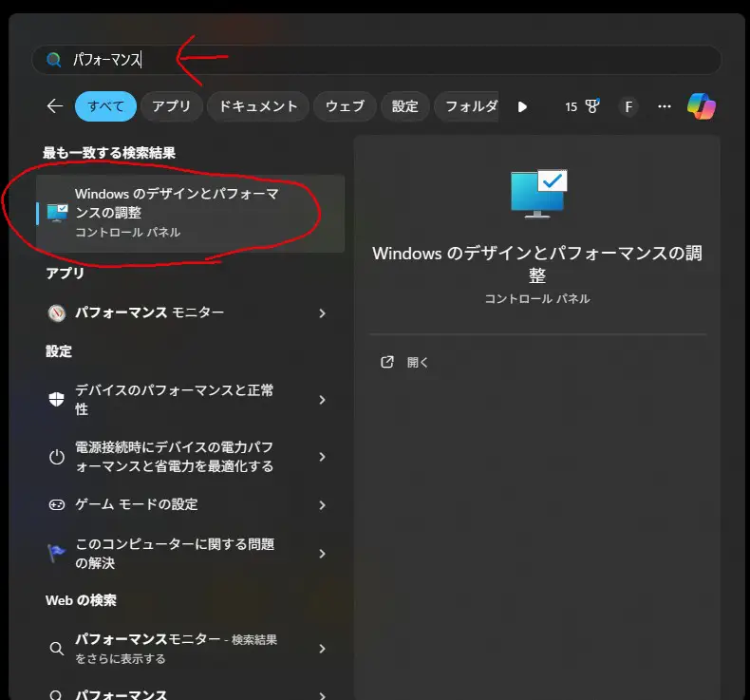The height and width of the screenshot is (700, 750).
Task: Click the preview pane title Windows のデザインとパフォーマンスの調整
Action: [x=537, y=264]
